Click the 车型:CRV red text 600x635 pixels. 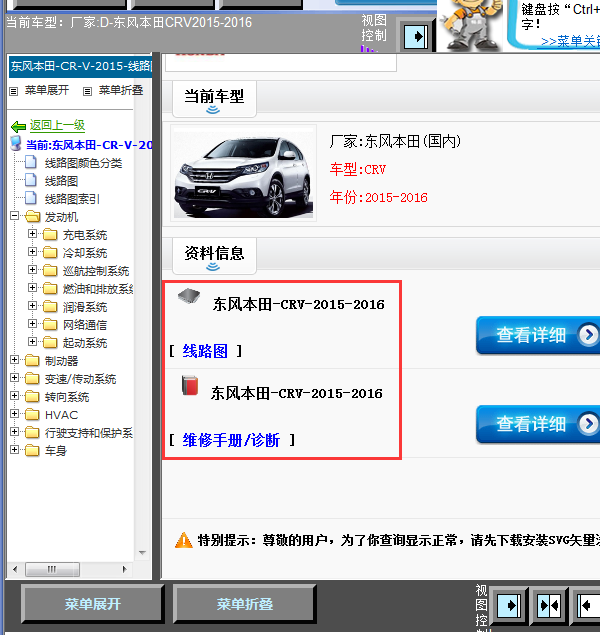pyautogui.click(x=358, y=169)
